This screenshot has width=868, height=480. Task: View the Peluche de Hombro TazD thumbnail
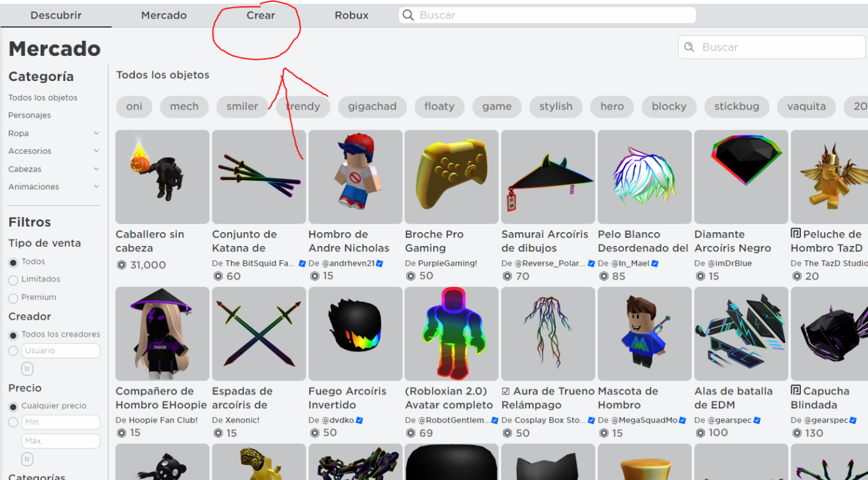click(x=830, y=177)
